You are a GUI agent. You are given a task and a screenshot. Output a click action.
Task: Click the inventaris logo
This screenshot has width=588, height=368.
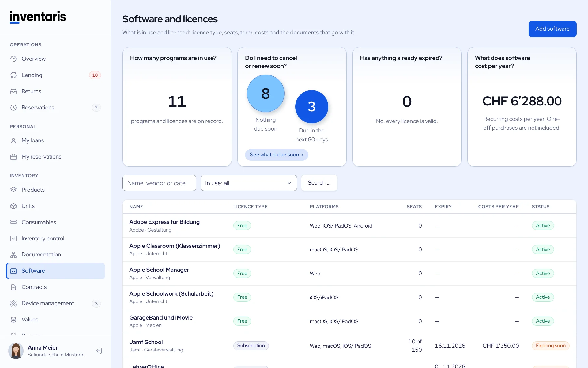pyautogui.click(x=38, y=17)
